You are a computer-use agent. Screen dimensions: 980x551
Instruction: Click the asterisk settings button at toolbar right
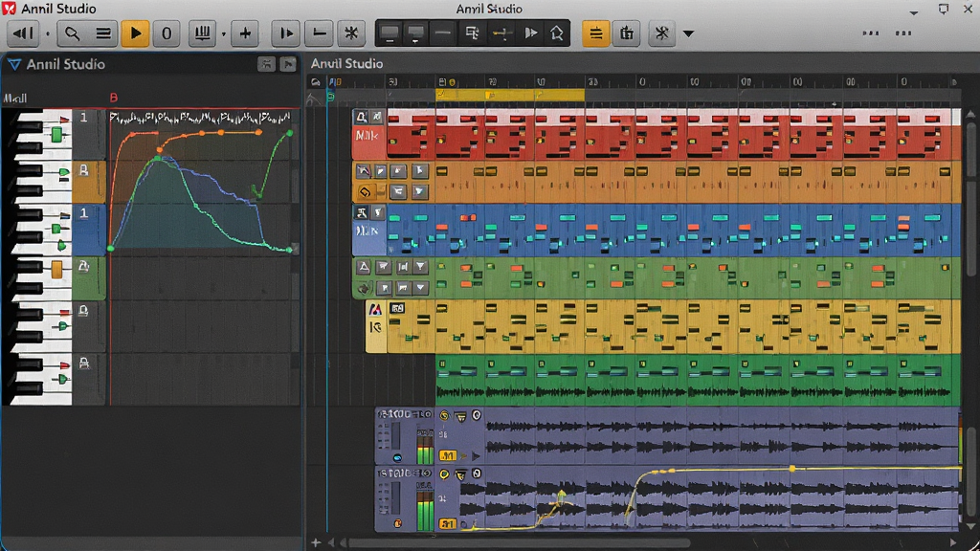[662, 33]
